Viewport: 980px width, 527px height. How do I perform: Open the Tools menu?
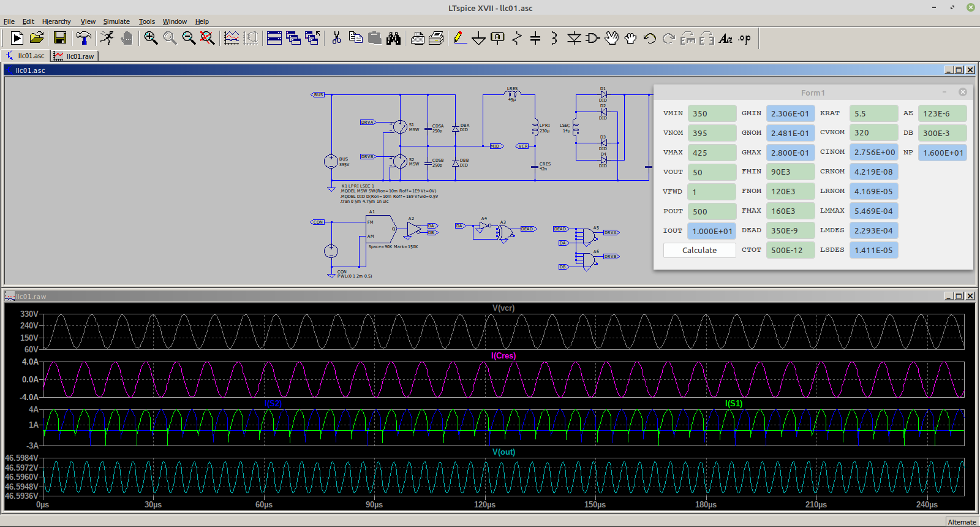click(147, 21)
